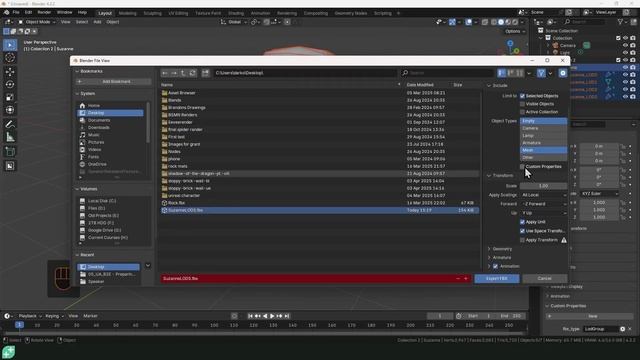
Task: Go back to previous folder in file view
Action: [164, 73]
